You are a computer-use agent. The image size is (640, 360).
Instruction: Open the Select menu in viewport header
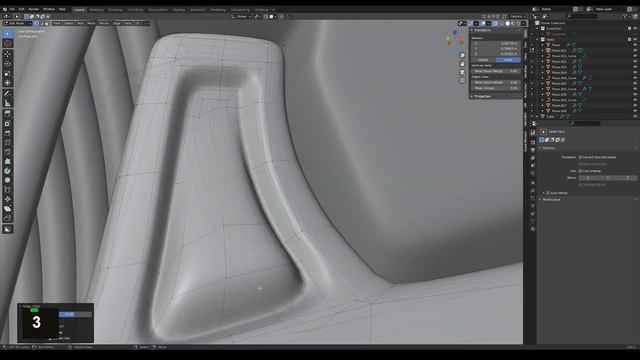pos(69,23)
